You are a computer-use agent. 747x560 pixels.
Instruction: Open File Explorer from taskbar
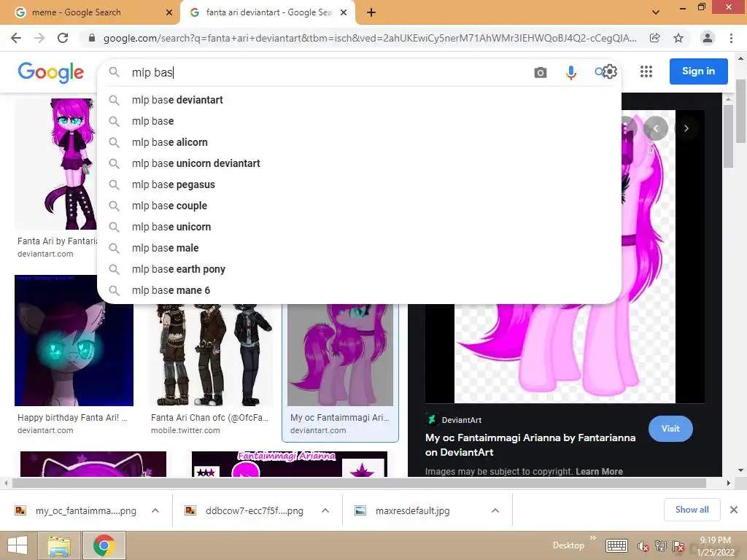[x=60, y=545]
